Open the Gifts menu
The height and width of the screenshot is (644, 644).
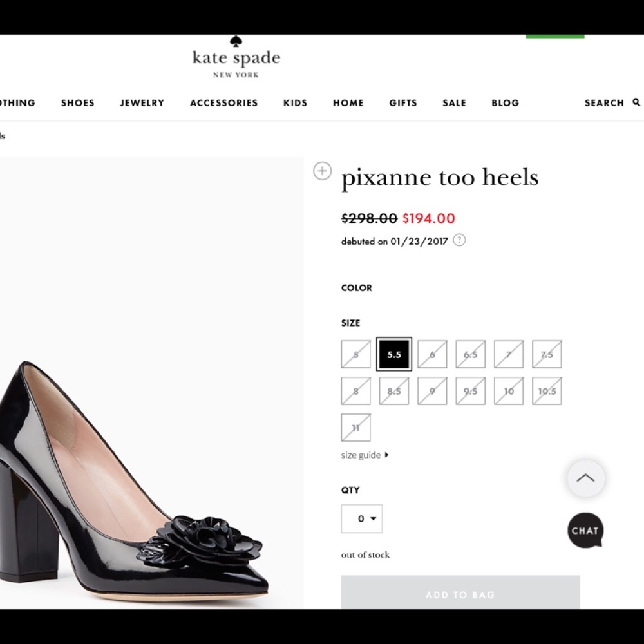pos(403,102)
